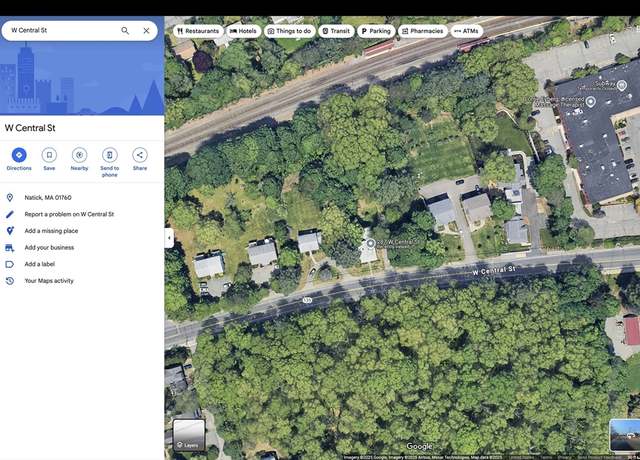This screenshot has width=640, height=460.
Task: Click the 287 W Central St map pin
Action: pyautogui.click(x=370, y=244)
